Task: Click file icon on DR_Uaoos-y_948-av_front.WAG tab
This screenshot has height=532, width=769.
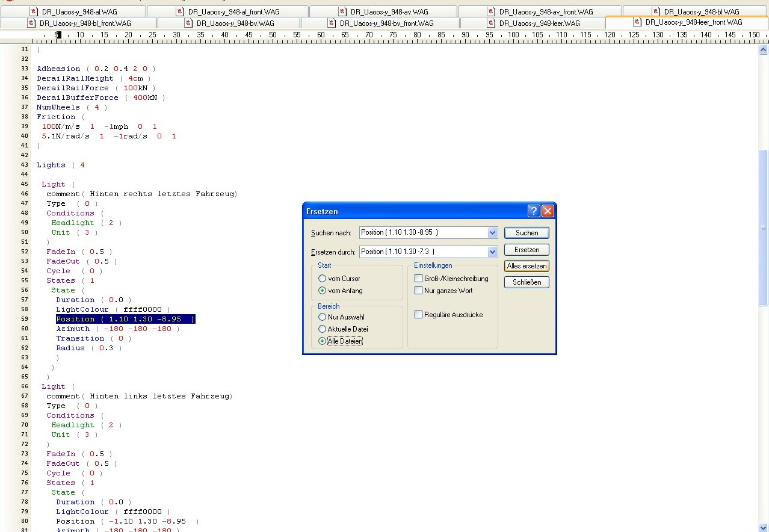Action: (x=491, y=11)
